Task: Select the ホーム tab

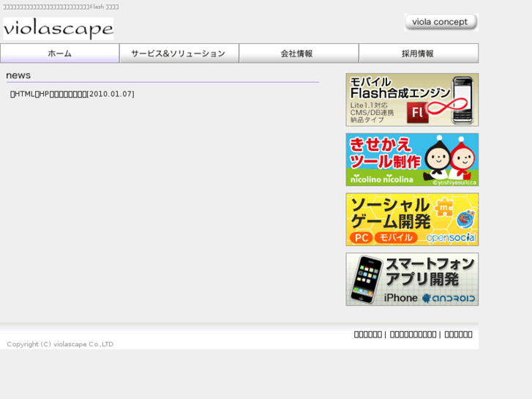Action: (60, 53)
